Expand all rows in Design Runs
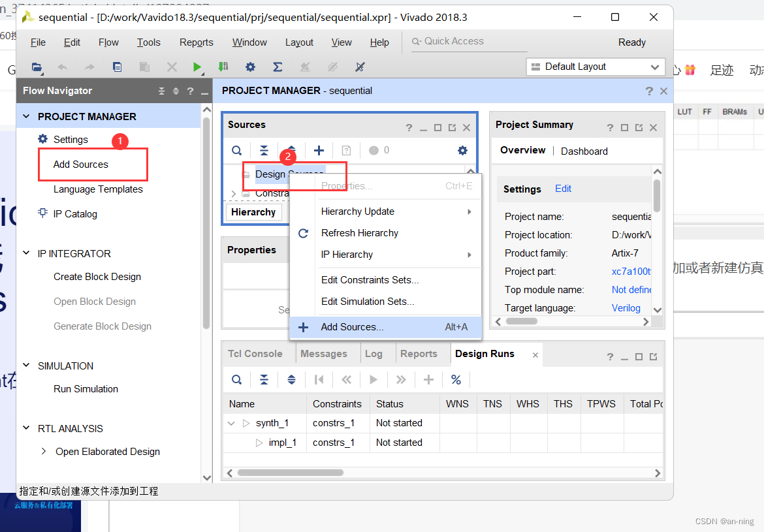This screenshot has width=764, height=532. 291,379
